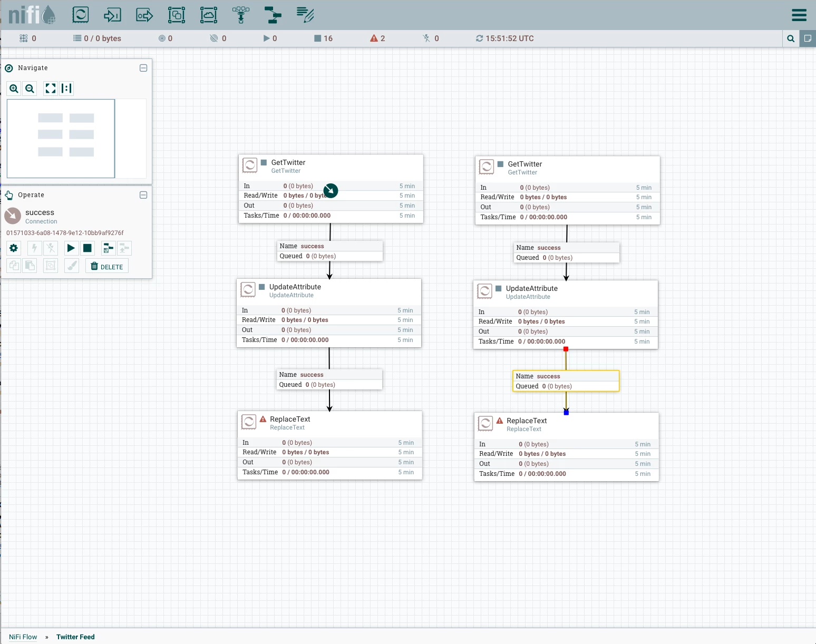Click warning icon on right ReplaceText
The height and width of the screenshot is (644, 816).
[x=500, y=421]
